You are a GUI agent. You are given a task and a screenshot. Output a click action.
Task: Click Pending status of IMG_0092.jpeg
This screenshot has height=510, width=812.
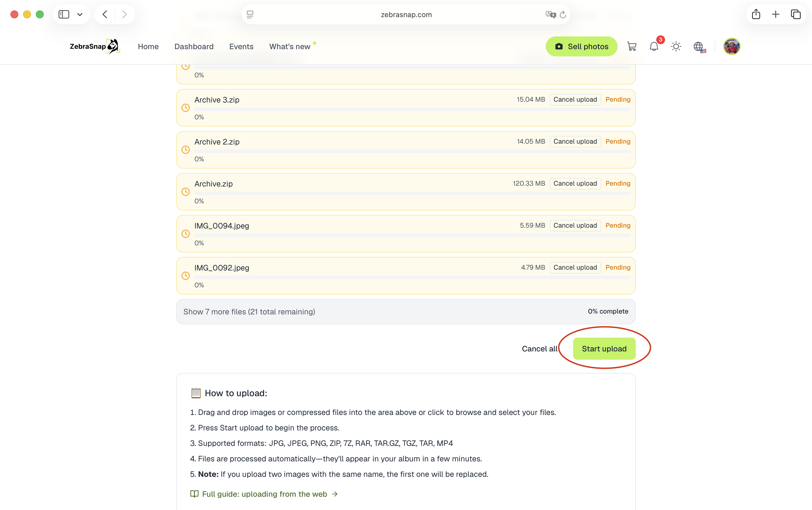[618, 267]
